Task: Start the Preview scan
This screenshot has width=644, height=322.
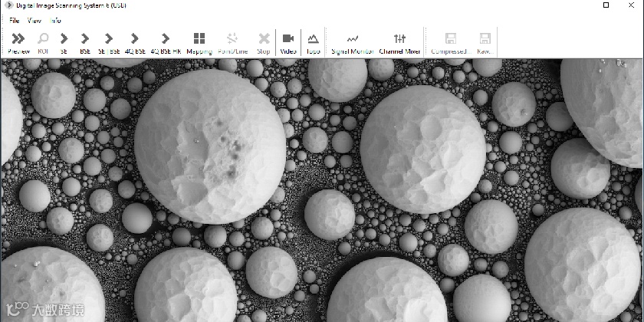Action: [19, 43]
